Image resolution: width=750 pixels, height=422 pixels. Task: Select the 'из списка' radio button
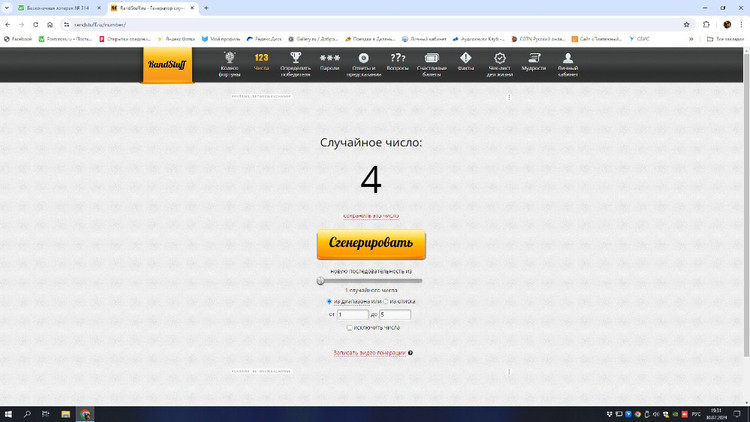click(386, 301)
